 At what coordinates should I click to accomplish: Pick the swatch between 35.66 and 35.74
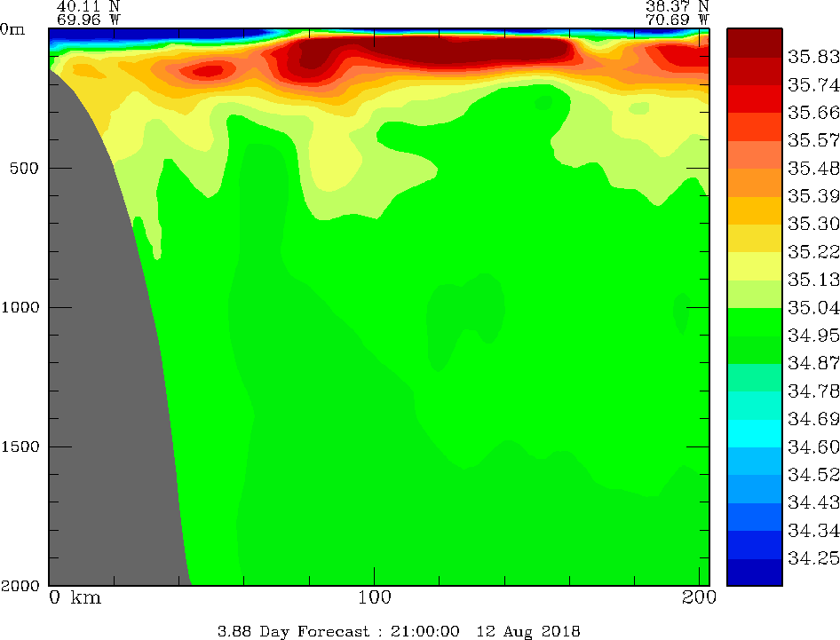coord(754,98)
